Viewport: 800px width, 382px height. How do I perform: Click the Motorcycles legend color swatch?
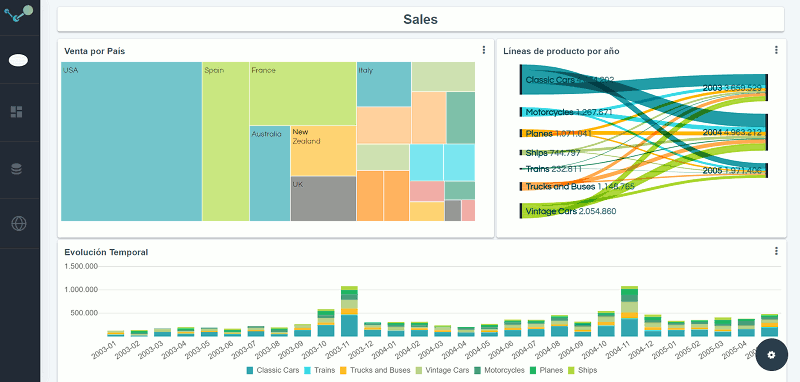pos(478,370)
